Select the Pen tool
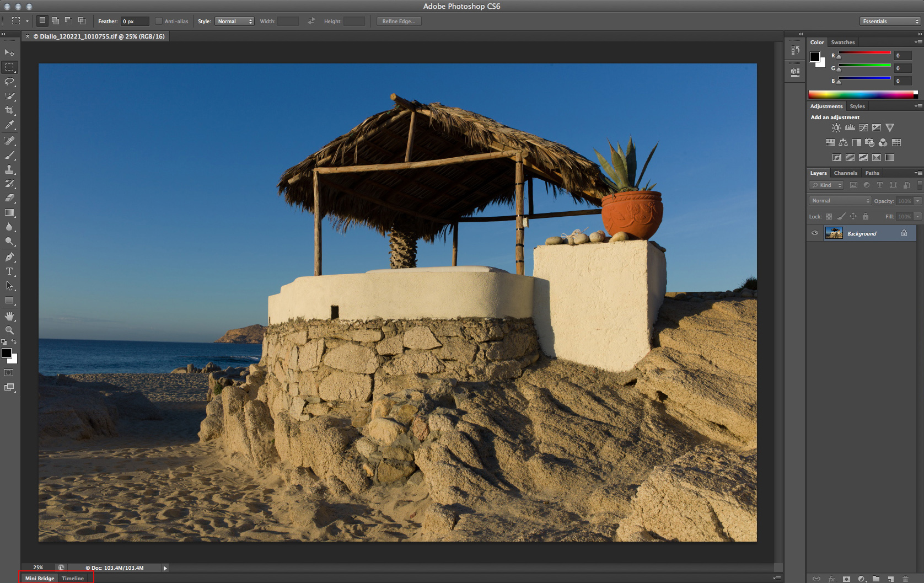 pyautogui.click(x=9, y=257)
